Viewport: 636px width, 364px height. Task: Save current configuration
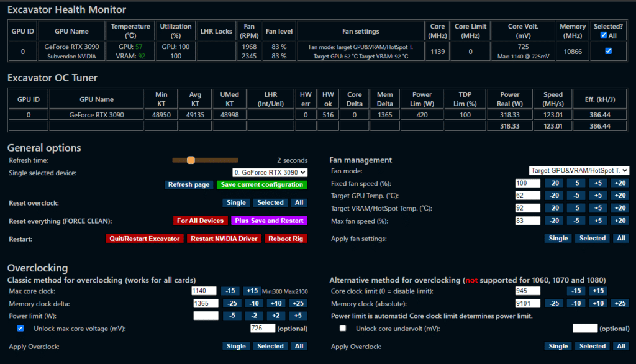click(x=261, y=184)
